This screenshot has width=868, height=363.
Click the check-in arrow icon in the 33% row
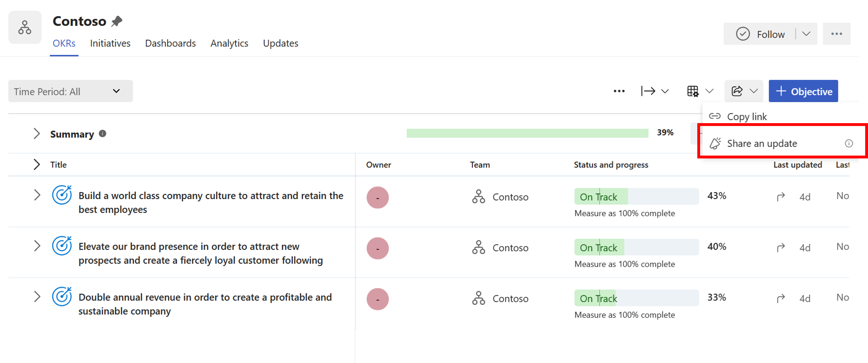[x=781, y=299]
